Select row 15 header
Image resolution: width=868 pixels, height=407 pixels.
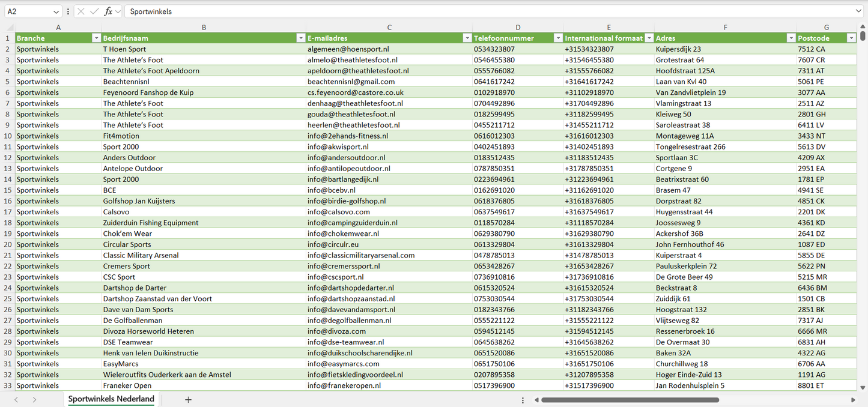pos(8,190)
